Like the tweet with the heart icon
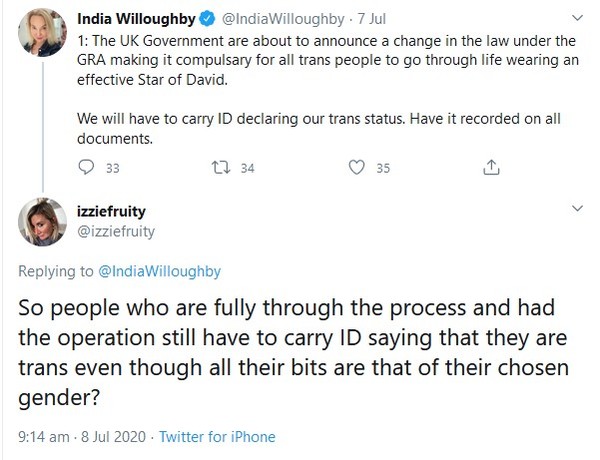600x460 pixels. coord(356,168)
